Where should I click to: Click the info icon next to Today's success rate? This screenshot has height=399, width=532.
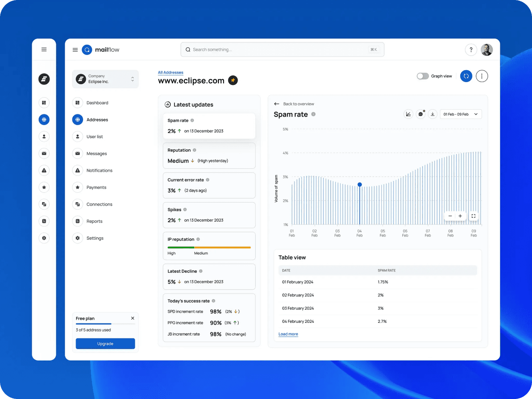214,301
